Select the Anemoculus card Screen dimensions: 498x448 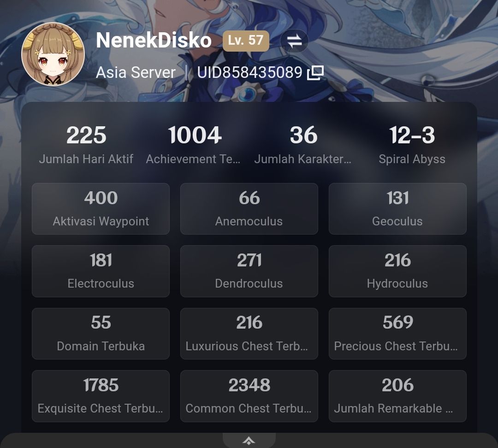point(249,209)
